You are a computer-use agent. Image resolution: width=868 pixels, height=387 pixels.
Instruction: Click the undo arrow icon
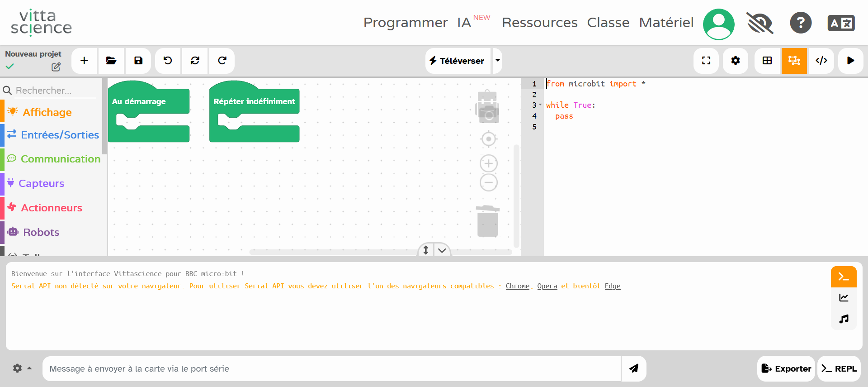(x=168, y=61)
